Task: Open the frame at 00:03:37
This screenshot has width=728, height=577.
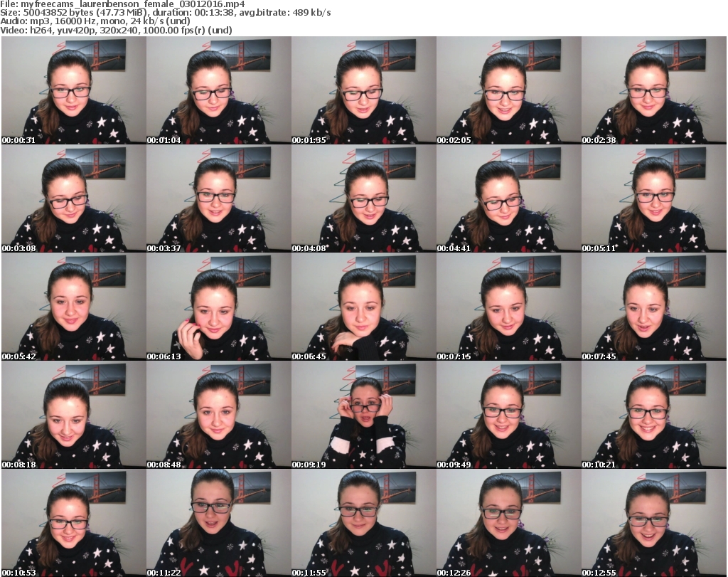Action: tap(219, 198)
